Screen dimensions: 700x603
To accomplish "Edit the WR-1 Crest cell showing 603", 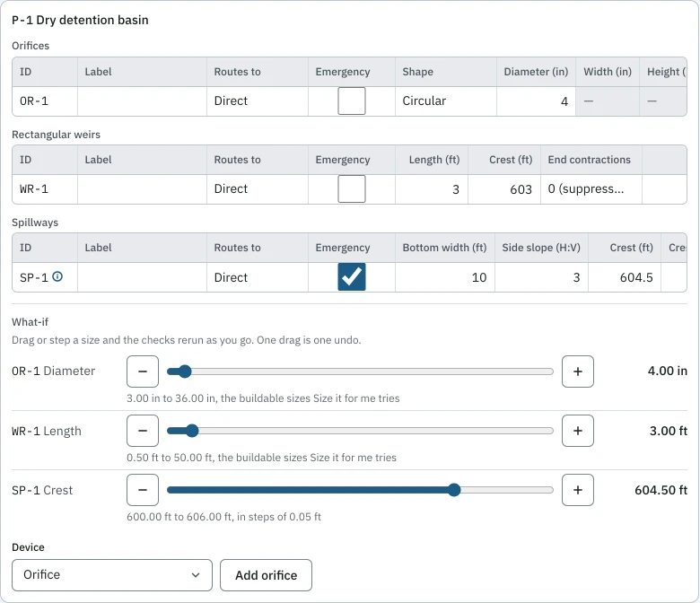I will tap(504, 189).
